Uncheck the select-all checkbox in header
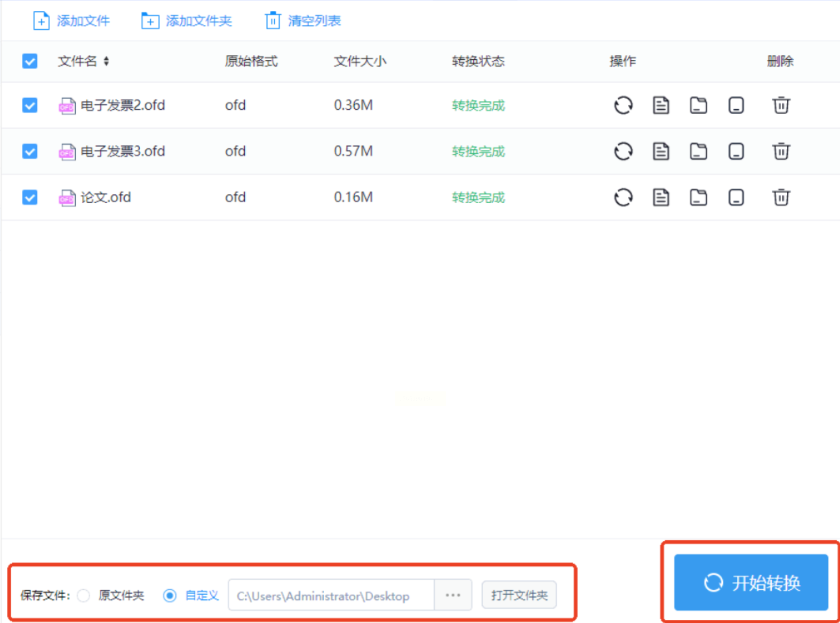Viewport: 840px width, 623px height. point(30,61)
